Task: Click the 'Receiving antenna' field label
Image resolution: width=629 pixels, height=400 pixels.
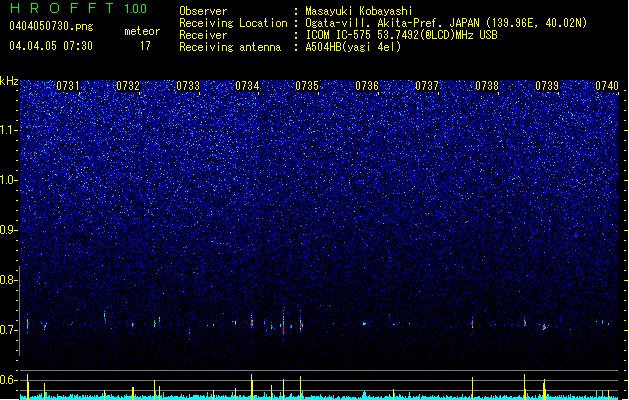Action: [x=230, y=47]
